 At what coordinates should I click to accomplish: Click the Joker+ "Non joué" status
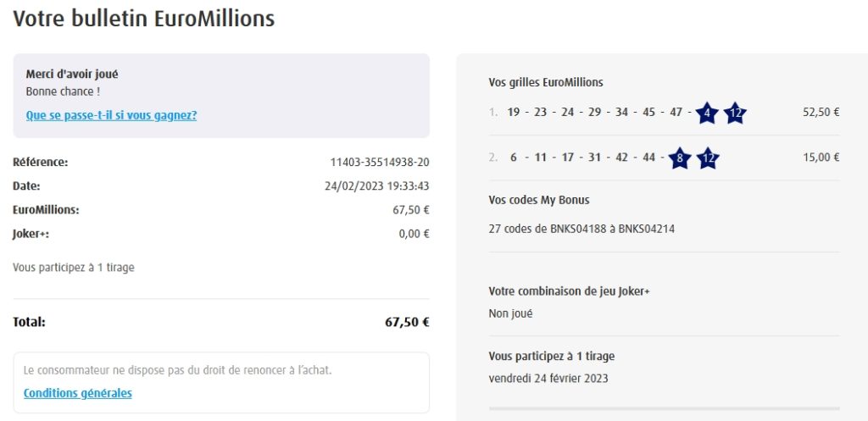pos(510,313)
